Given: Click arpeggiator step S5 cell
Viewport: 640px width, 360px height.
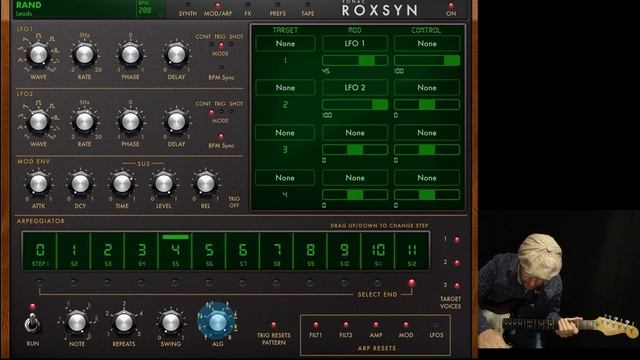Looking at the screenshot, I should coord(176,251).
